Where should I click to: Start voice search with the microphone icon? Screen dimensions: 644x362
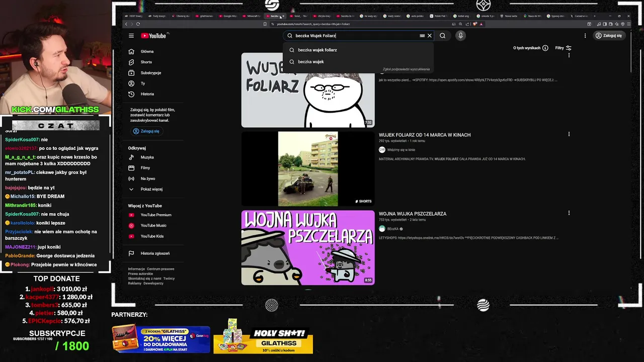(x=460, y=36)
